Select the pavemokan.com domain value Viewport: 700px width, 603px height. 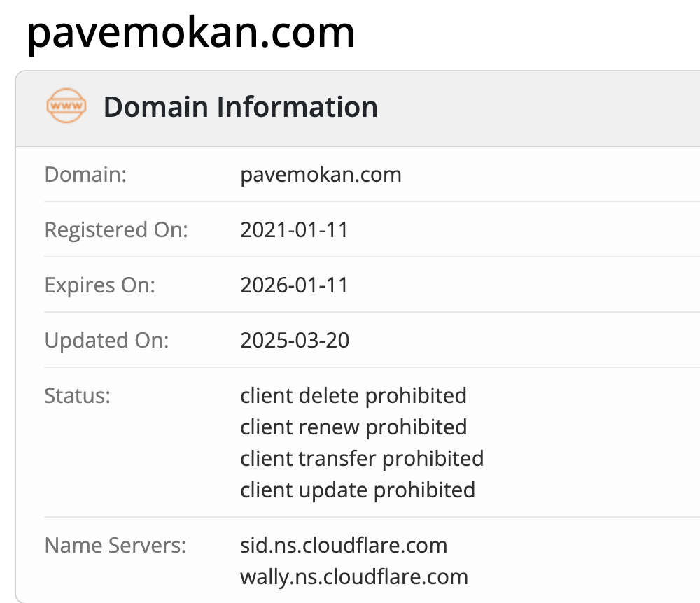tap(321, 175)
